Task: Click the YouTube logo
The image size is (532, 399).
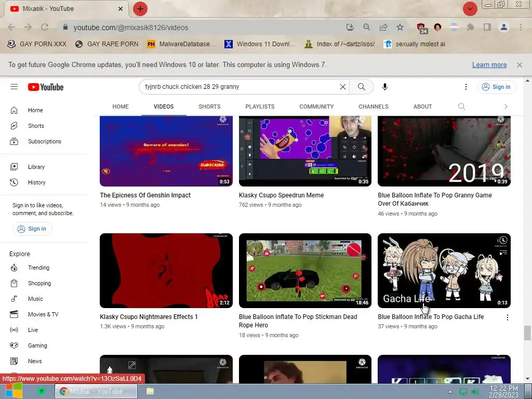Action: click(46, 87)
